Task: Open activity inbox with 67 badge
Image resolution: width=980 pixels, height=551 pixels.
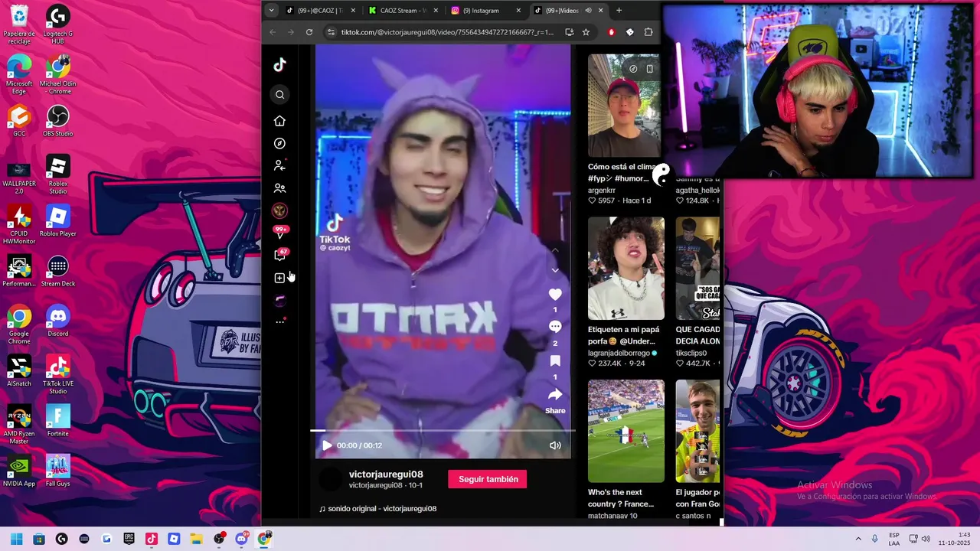Action: (280, 255)
